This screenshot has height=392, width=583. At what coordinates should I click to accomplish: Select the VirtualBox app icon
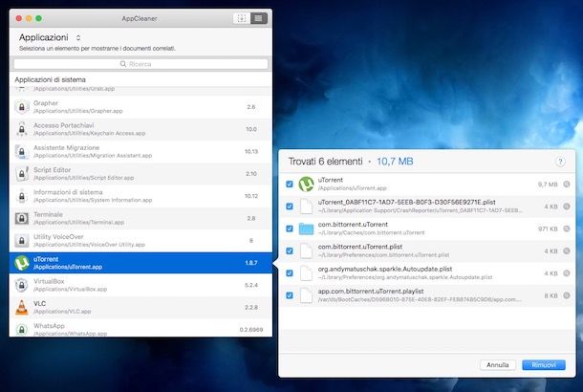pos(22,285)
